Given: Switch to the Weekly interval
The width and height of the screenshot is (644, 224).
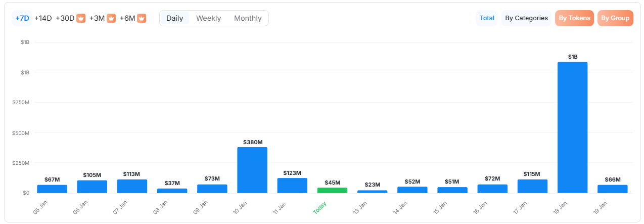Looking at the screenshot, I should (x=208, y=18).
